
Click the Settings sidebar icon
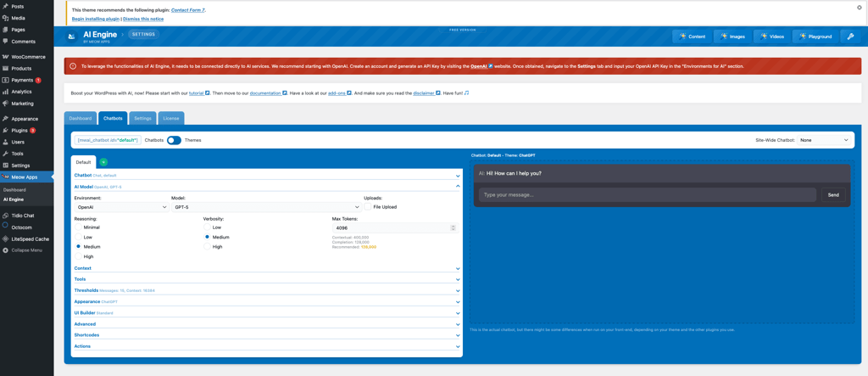tap(5, 166)
